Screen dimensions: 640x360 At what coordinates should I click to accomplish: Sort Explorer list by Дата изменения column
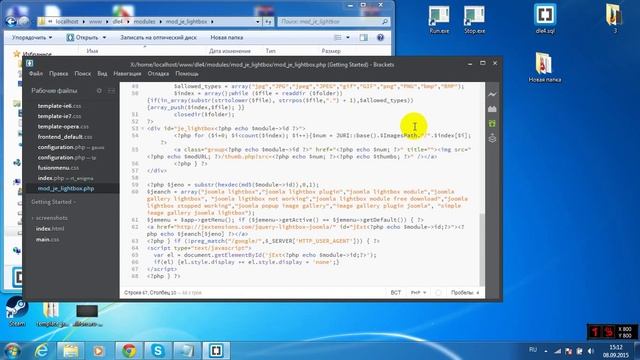[229, 51]
